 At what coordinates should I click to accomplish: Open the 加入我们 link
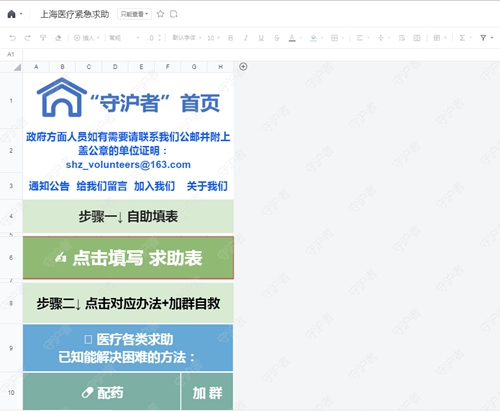154,186
